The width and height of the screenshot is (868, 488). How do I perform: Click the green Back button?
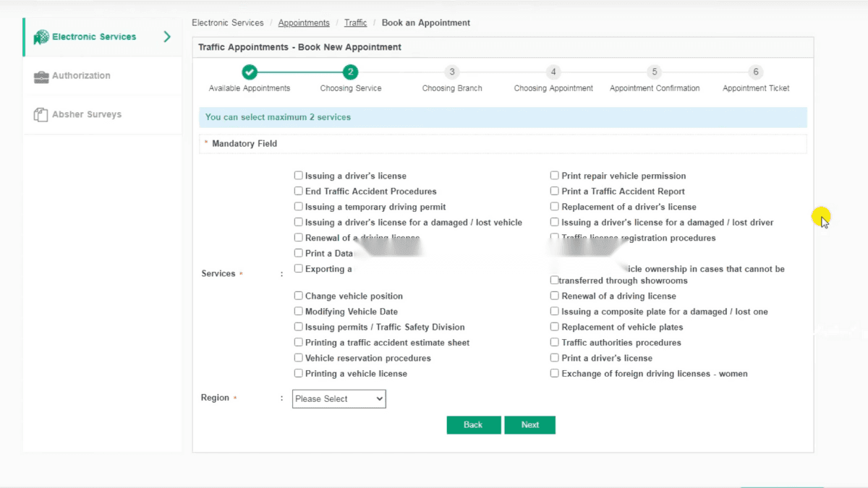[x=474, y=425]
